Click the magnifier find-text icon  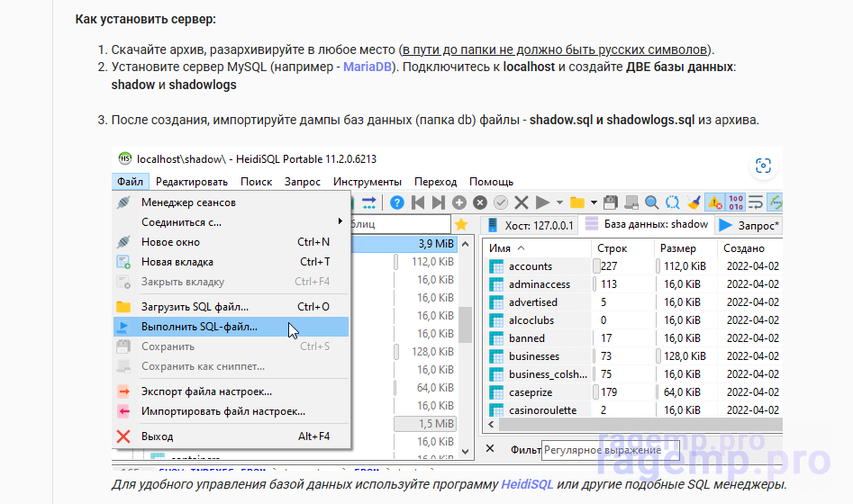click(652, 202)
